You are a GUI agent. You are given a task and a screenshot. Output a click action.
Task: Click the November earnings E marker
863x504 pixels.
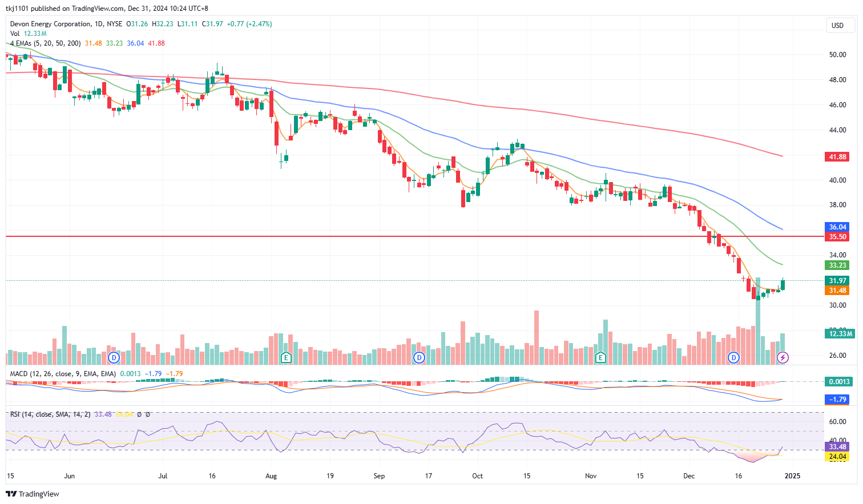pyautogui.click(x=600, y=358)
